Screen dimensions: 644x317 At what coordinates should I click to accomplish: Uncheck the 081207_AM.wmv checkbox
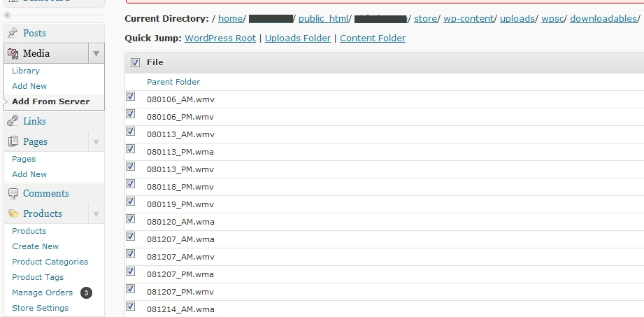click(130, 254)
